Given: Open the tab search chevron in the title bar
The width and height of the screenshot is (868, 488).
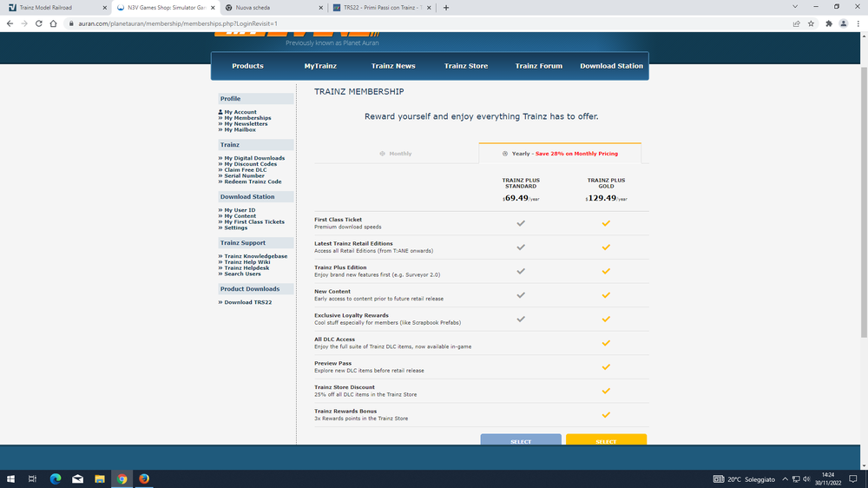Looking at the screenshot, I should pyautogui.click(x=795, y=7).
